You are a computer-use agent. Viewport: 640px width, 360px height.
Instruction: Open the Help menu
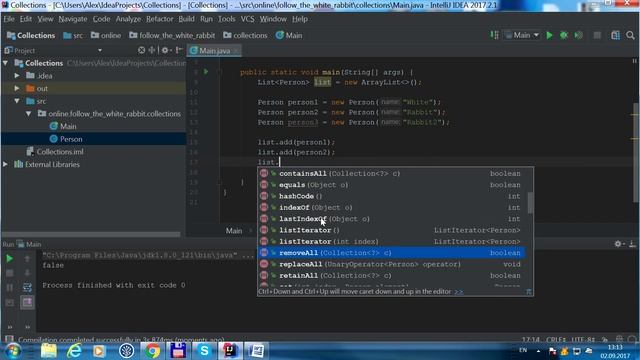click(300, 19)
